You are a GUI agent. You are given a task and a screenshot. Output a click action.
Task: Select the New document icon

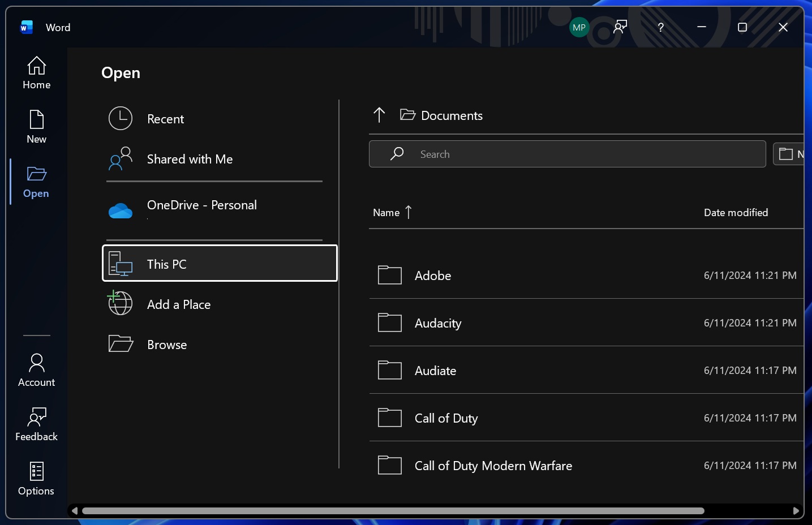[x=36, y=120]
